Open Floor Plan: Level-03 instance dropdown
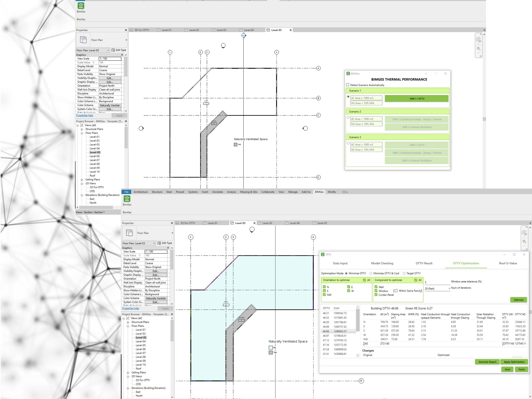This screenshot has height=399, width=532. (x=154, y=243)
